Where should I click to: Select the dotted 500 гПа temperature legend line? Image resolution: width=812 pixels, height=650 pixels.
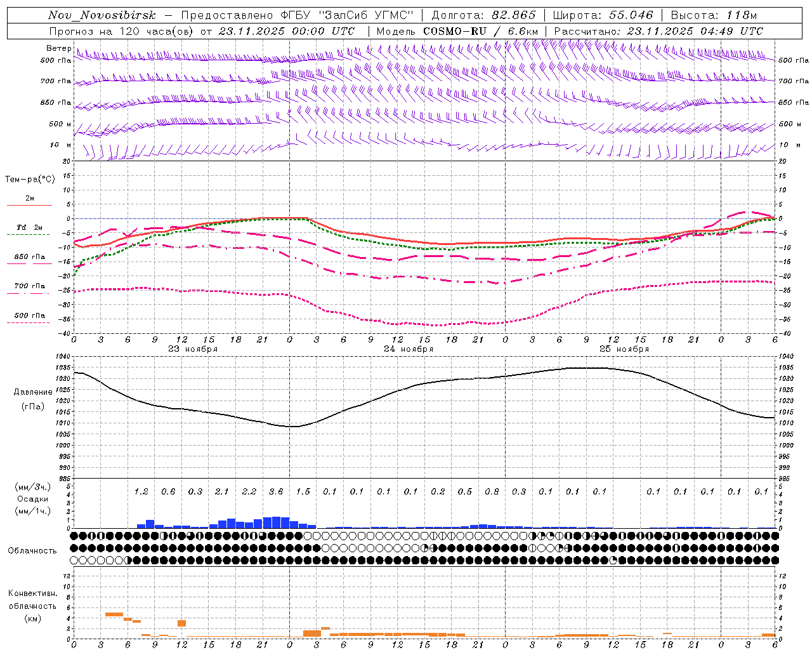coord(29,322)
